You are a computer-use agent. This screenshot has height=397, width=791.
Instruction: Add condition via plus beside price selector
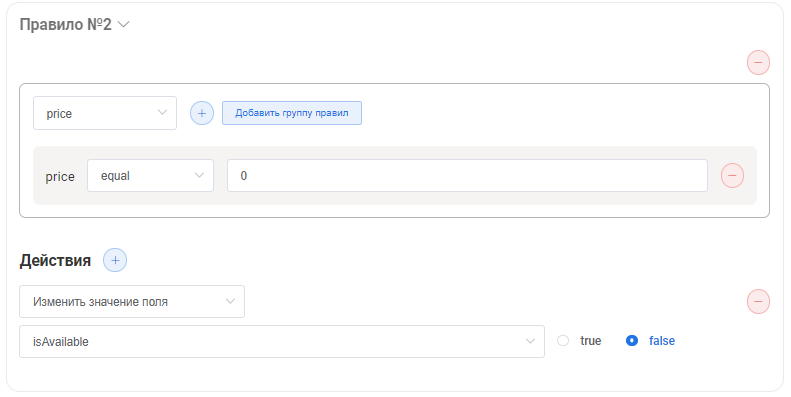coord(202,113)
